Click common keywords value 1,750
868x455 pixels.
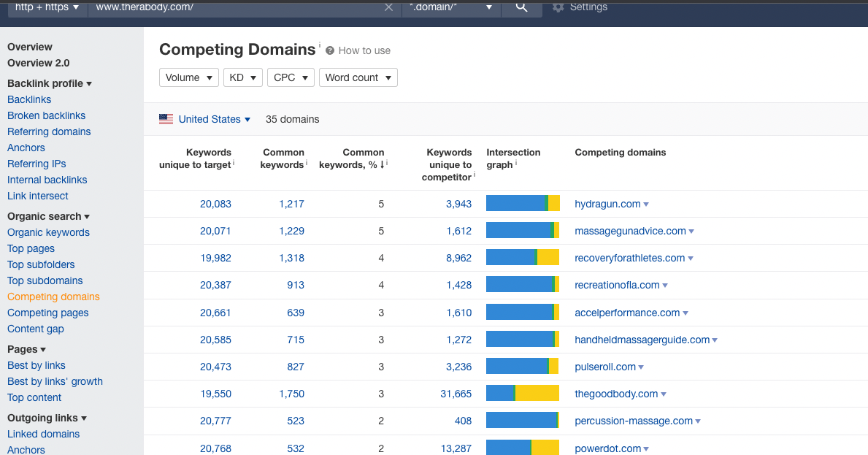point(292,394)
